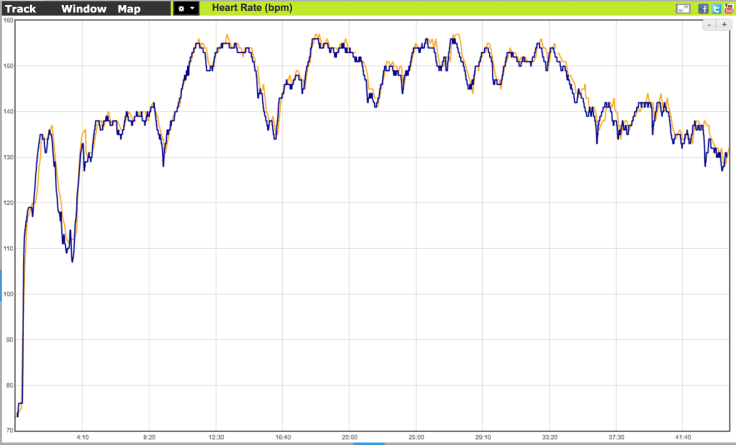Open the YouTube icon link
The height and width of the screenshot is (445, 736).
pyautogui.click(x=728, y=8)
